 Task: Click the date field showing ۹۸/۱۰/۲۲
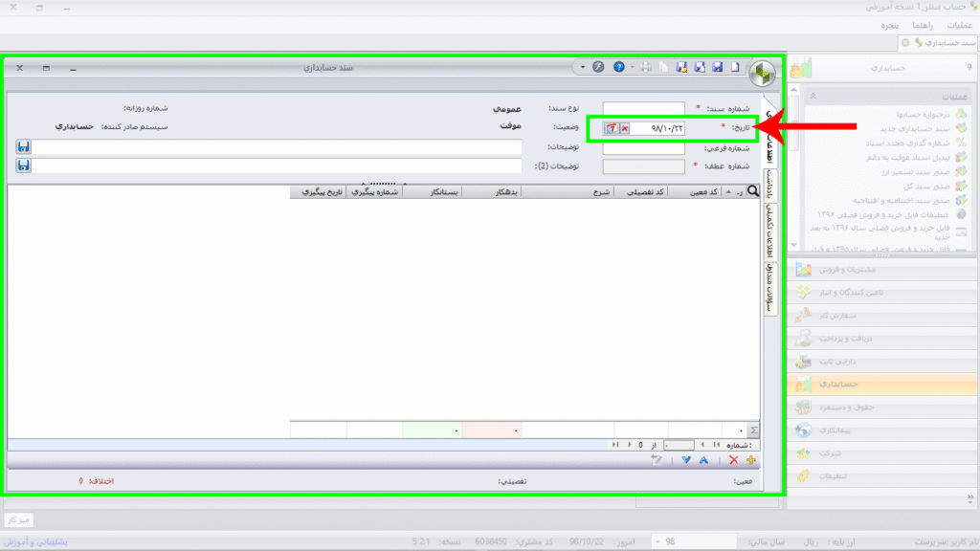(x=658, y=128)
